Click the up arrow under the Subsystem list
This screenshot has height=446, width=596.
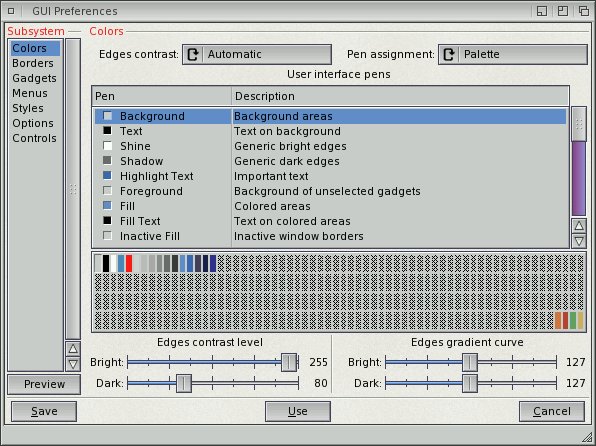[x=73, y=349]
